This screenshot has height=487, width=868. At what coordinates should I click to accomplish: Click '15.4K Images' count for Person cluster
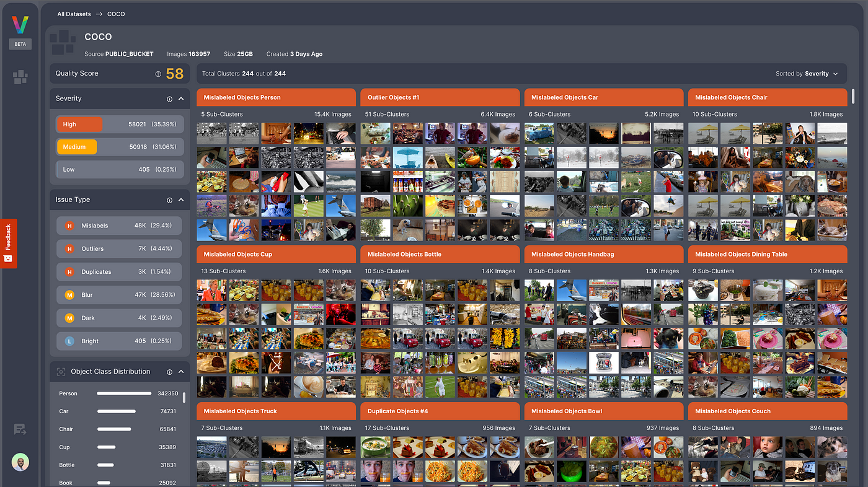(333, 114)
